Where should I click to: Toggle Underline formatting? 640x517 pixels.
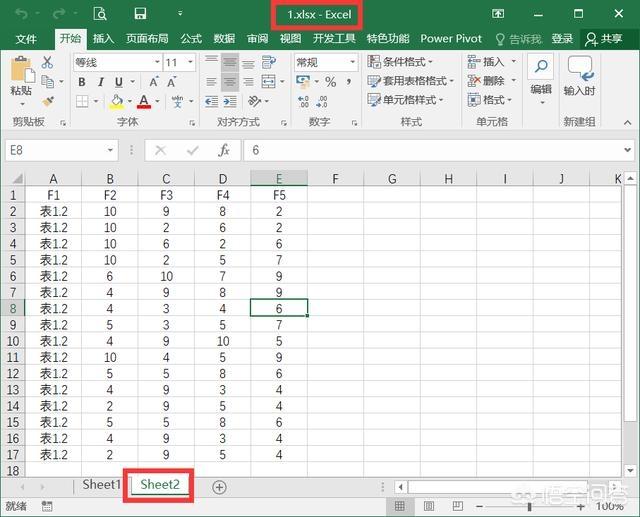point(119,82)
